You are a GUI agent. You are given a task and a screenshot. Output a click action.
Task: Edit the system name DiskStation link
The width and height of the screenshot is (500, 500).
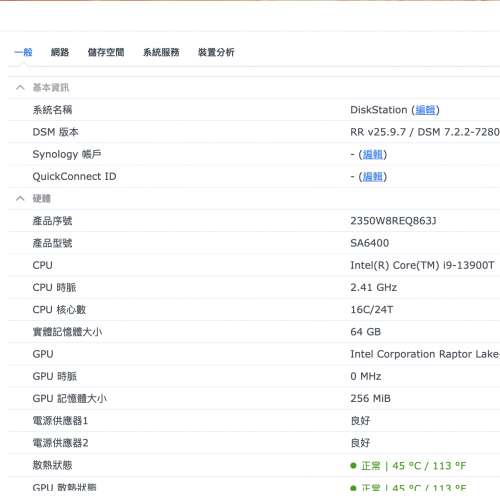(x=425, y=110)
